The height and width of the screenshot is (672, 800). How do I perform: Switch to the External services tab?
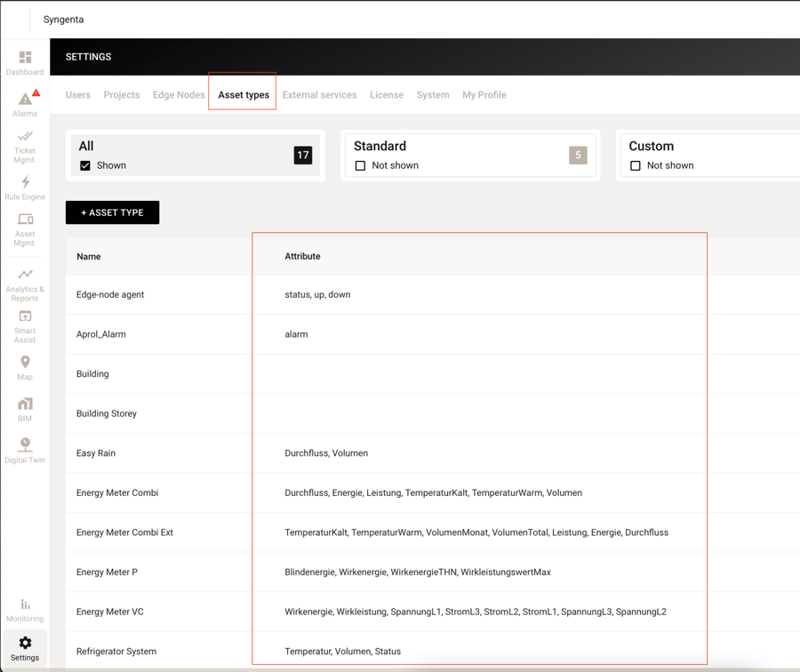click(x=319, y=95)
